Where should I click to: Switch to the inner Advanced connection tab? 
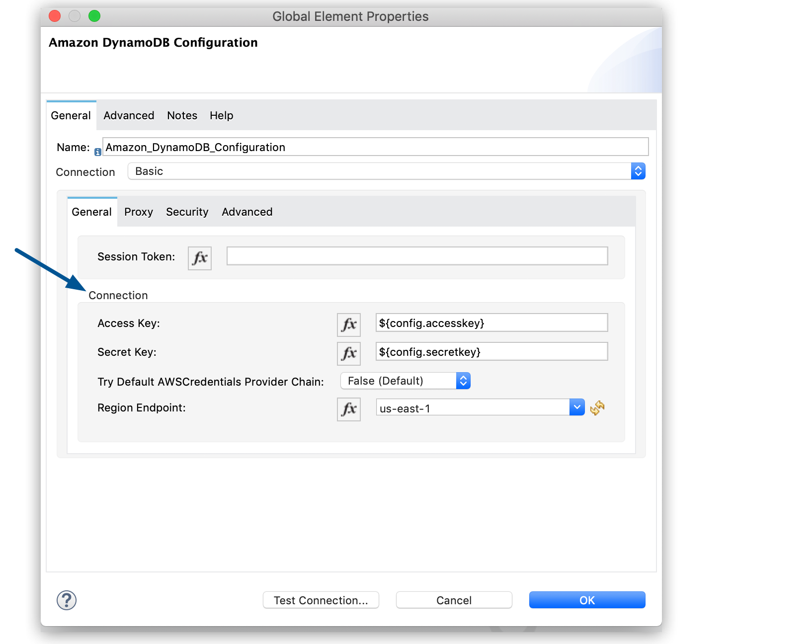(x=246, y=212)
